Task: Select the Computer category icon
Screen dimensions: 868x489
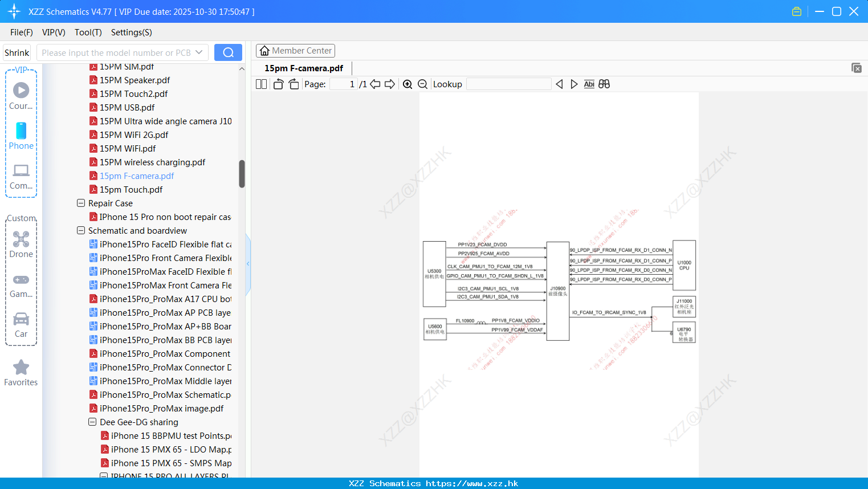Action: coord(21,177)
